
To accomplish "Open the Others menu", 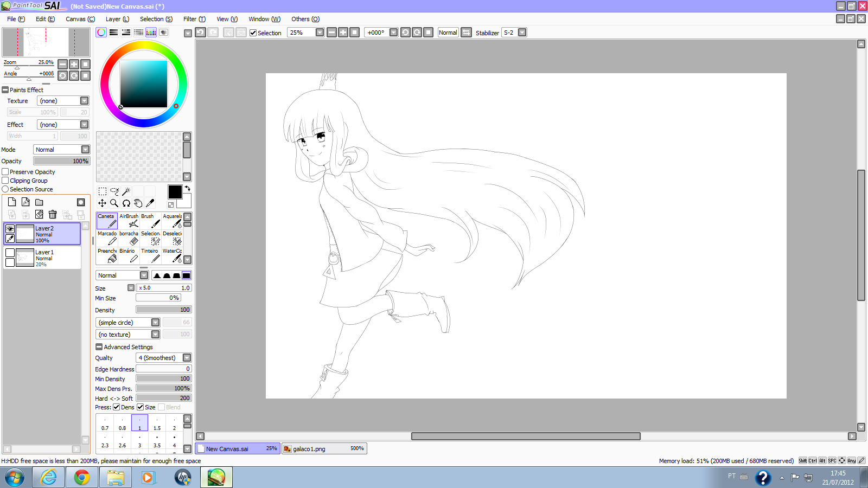I will coord(305,19).
